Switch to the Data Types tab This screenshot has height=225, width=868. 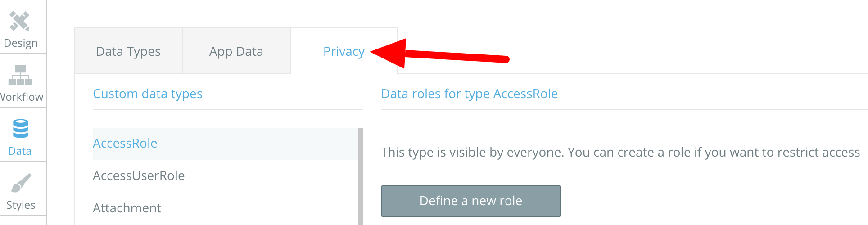(128, 51)
